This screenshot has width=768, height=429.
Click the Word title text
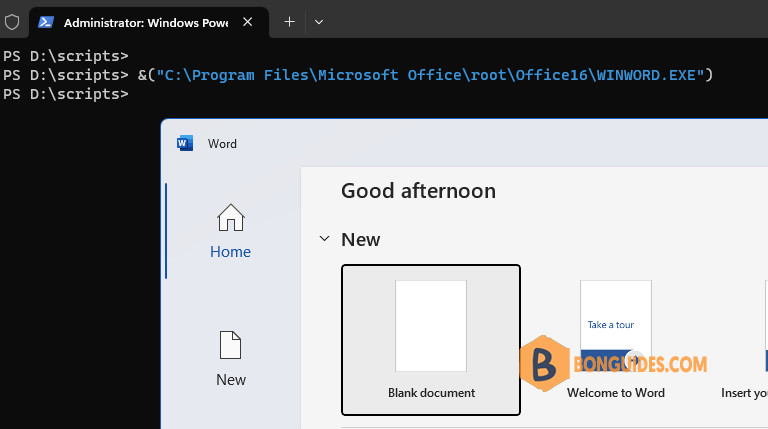click(222, 143)
